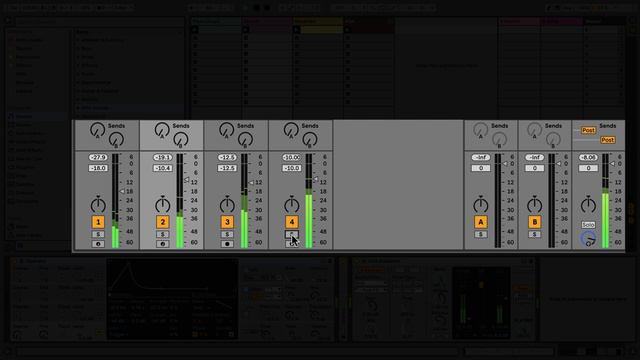
Task: Click pan knob of track 2
Action: (162, 204)
